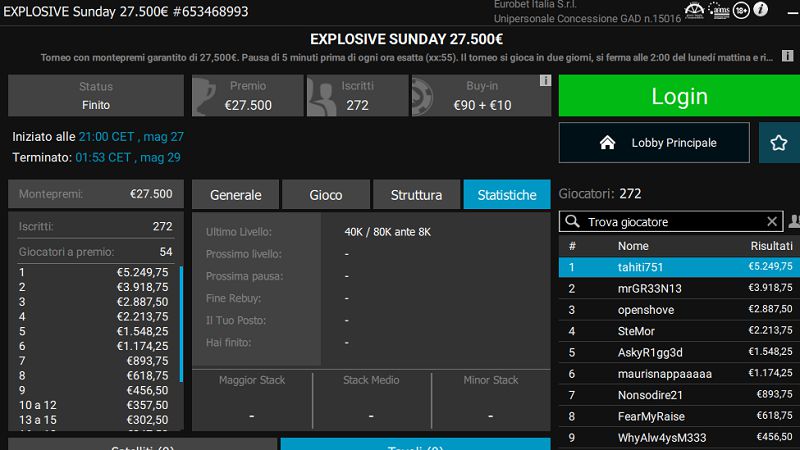800x450 pixels.
Task: Select player Nonsodire21 row
Action: point(679,395)
